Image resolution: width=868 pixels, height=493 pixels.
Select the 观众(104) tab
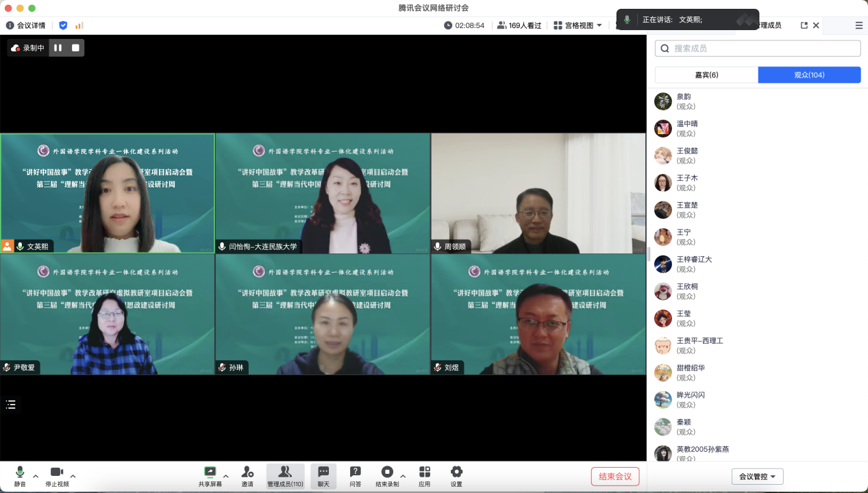pyautogui.click(x=809, y=75)
